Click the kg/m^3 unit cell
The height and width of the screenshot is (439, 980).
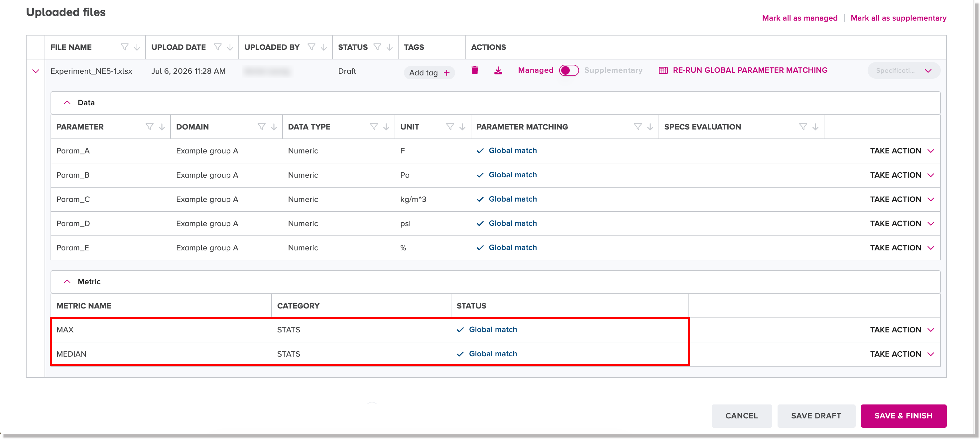coord(413,200)
